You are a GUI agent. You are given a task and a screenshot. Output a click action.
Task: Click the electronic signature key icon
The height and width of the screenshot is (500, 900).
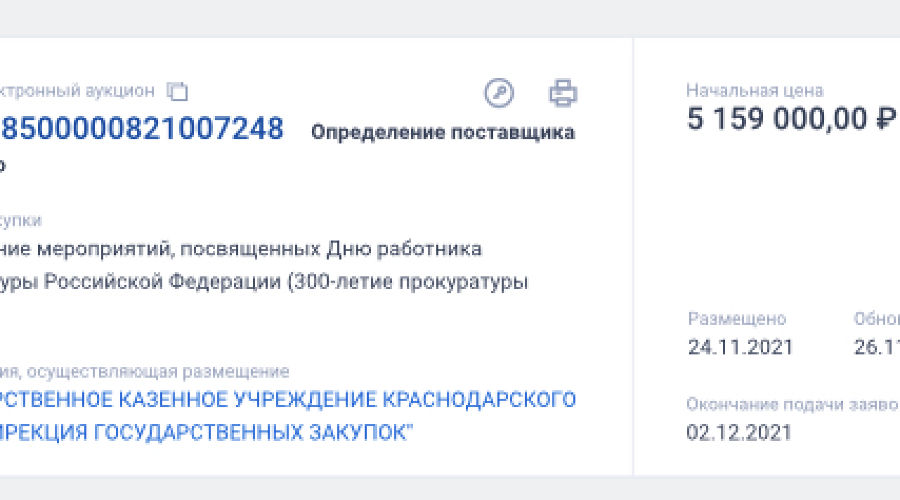click(x=499, y=93)
